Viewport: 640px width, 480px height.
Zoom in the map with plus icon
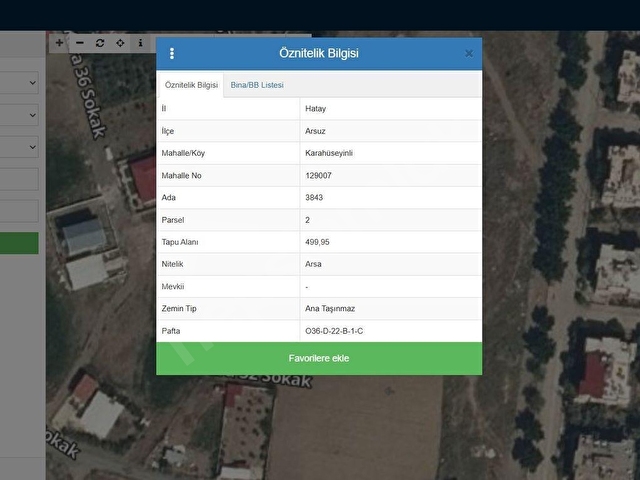tap(59, 43)
